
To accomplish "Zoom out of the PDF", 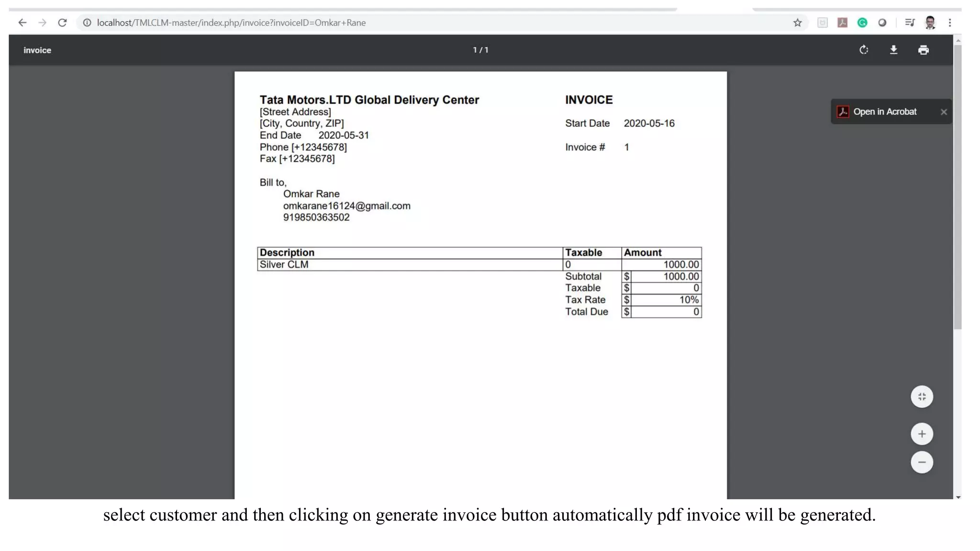I will tap(922, 462).
